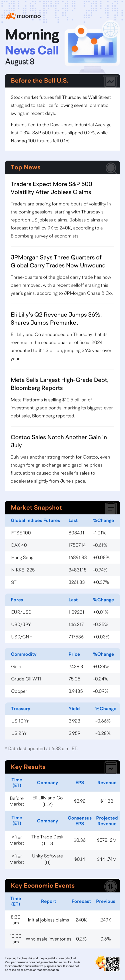Select the Global Indices Futures column header
Image resolution: width=125 pixels, height=980 pixels.
click(x=35, y=520)
